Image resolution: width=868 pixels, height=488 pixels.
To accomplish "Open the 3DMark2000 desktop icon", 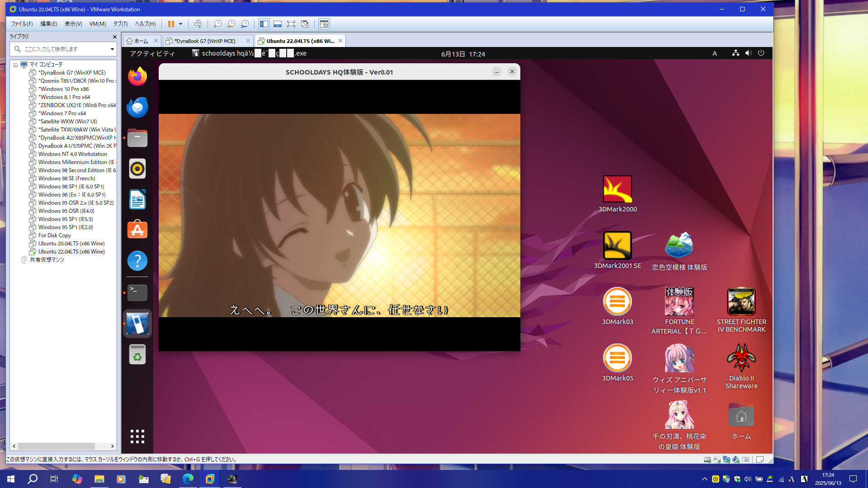I will tap(618, 194).
